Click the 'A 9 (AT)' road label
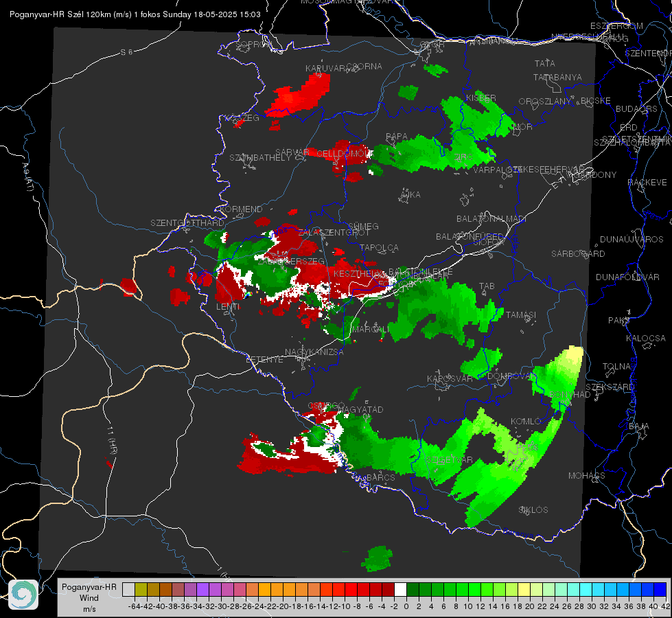This screenshot has height=618, width=672. click(x=28, y=177)
